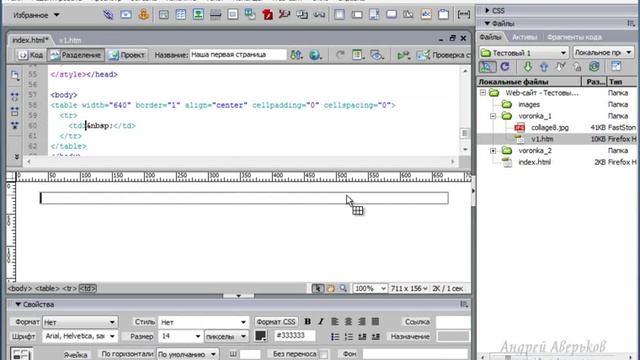
Task: Click the clipboard icon in Insert bar
Action: [444, 15]
